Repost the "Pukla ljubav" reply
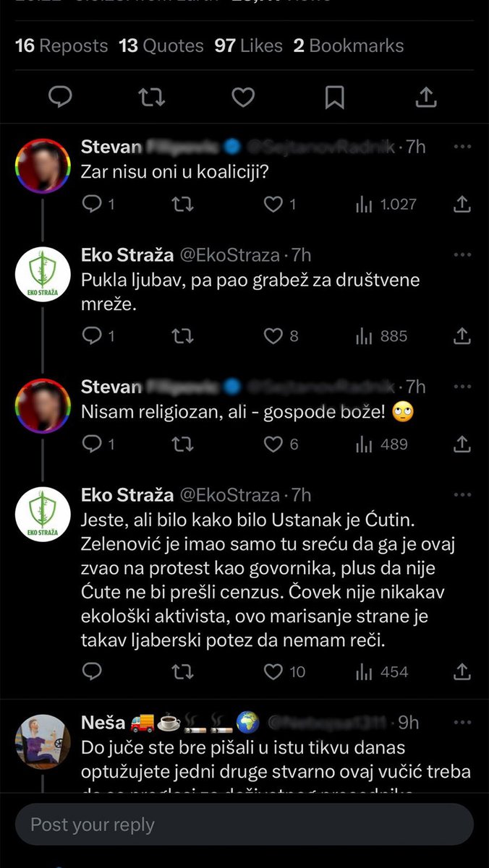 182,336
